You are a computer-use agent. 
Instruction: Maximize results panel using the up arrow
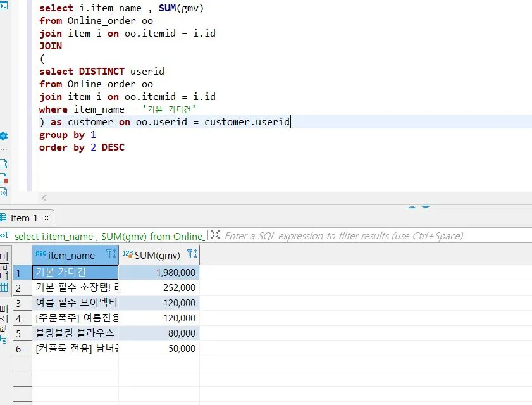point(412,207)
